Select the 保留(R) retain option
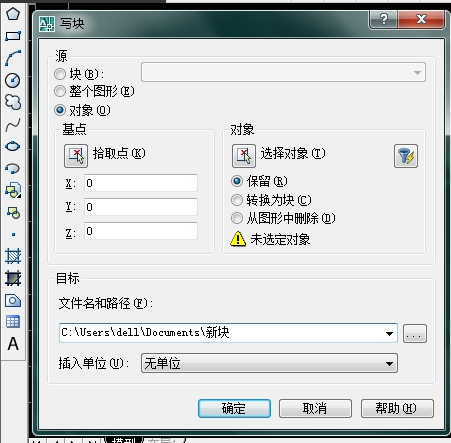The height and width of the screenshot is (443, 451). tap(237, 181)
